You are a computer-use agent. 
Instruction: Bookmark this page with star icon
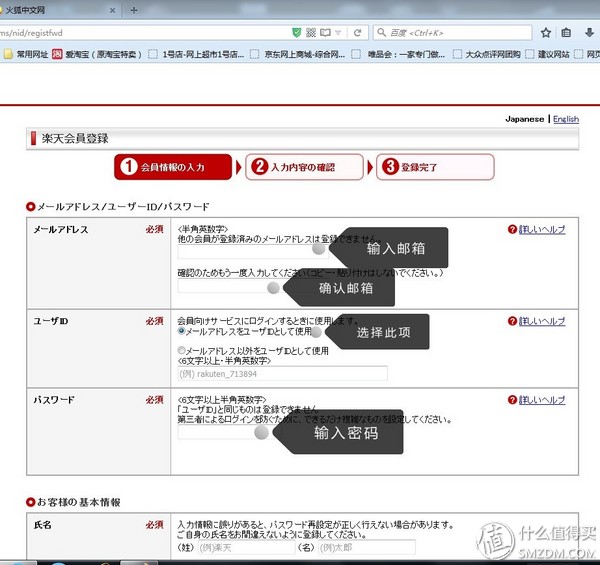click(546, 33)
